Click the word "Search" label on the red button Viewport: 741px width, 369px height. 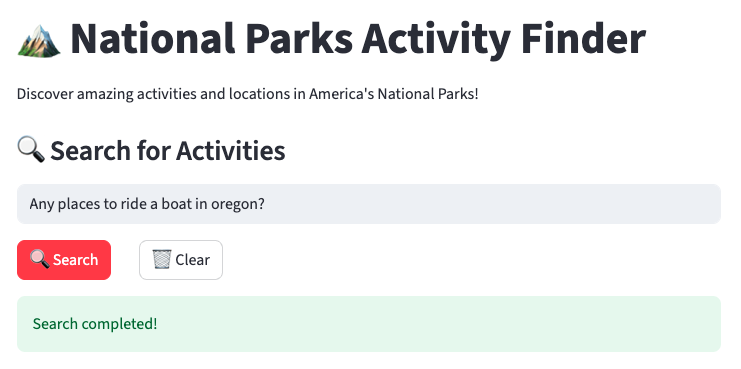pyautogui.click(x=76, y=260)
